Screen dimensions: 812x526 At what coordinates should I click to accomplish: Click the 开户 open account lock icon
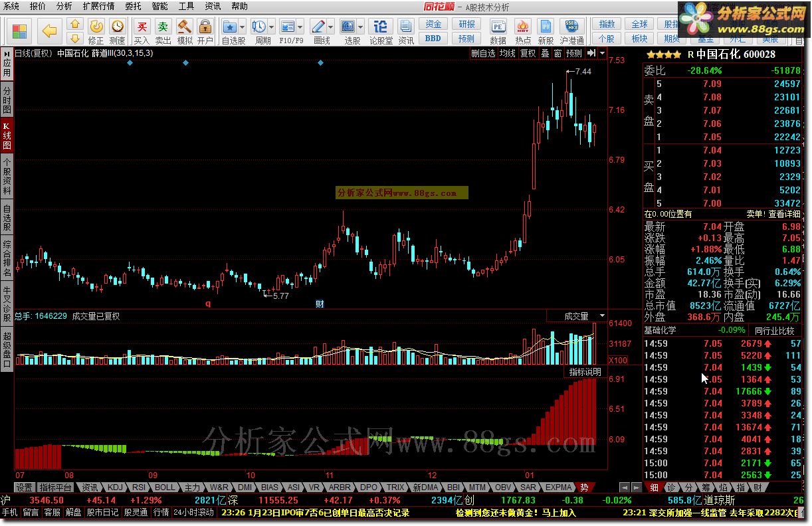[205, 31]
